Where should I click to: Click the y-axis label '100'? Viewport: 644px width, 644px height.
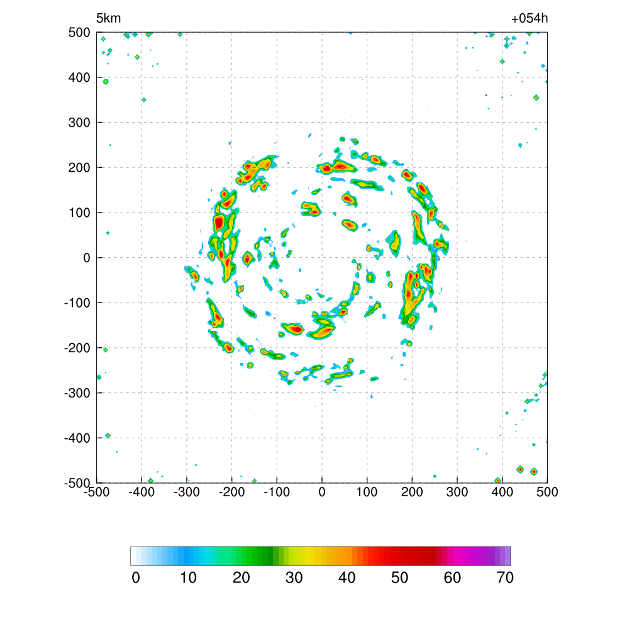(x=79, y=213)
